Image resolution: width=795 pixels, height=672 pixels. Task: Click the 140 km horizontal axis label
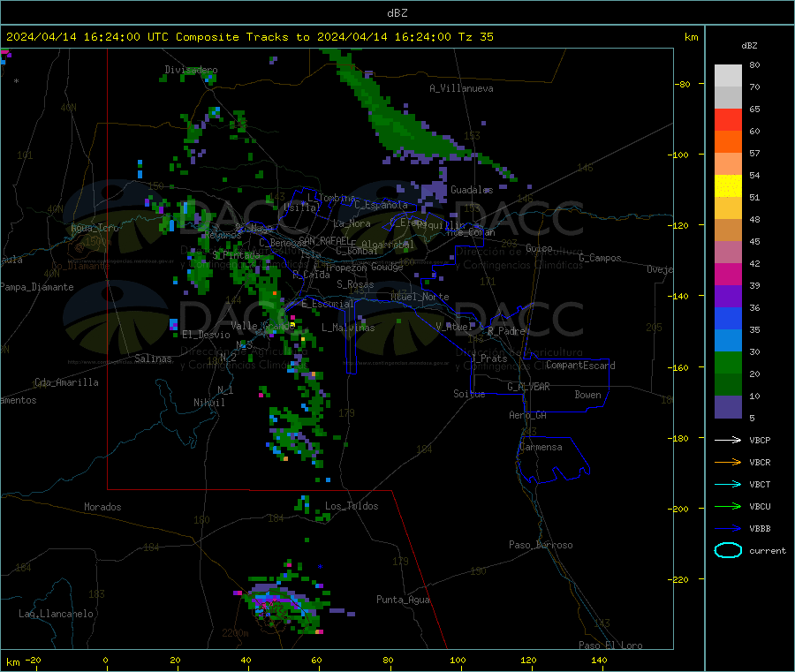coord(599,660)
